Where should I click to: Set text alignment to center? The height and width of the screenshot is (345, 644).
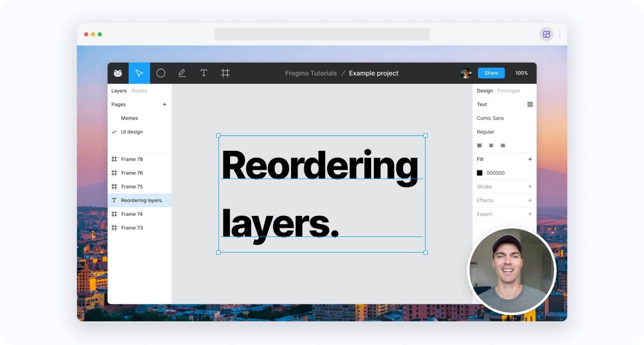(x=491, y=145)
